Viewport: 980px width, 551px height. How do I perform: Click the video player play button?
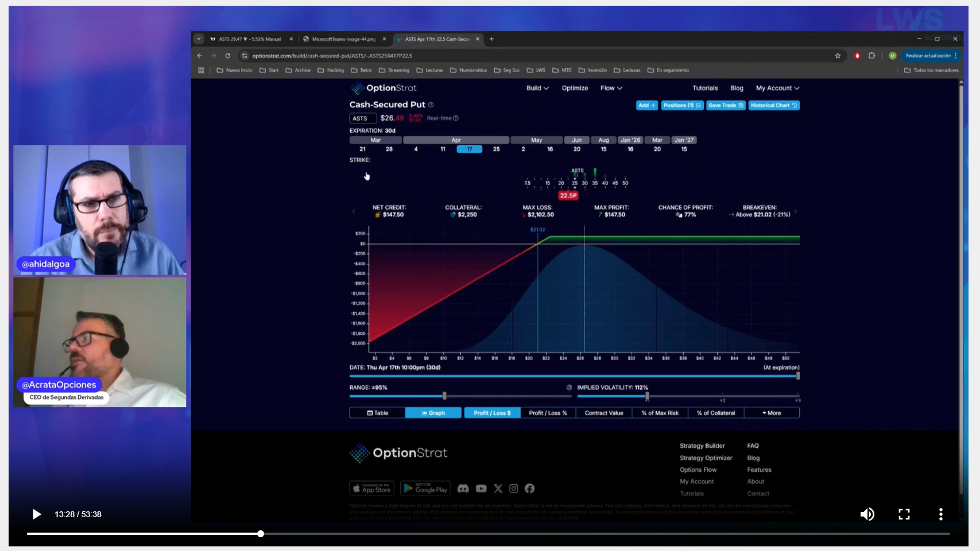[x=36, y=514]
